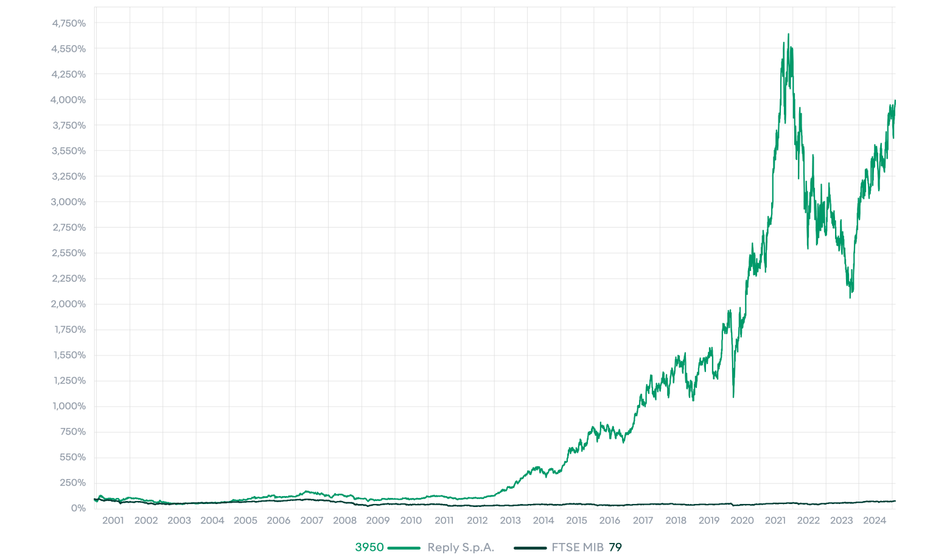Click the 2018 x-axis year label

(676, 520)
